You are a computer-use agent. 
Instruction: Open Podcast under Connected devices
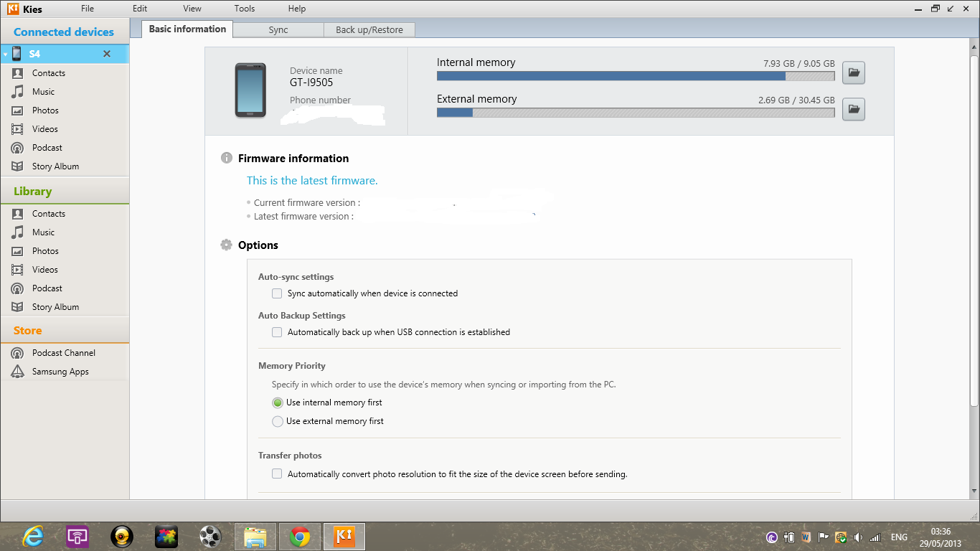coord(47,148)
